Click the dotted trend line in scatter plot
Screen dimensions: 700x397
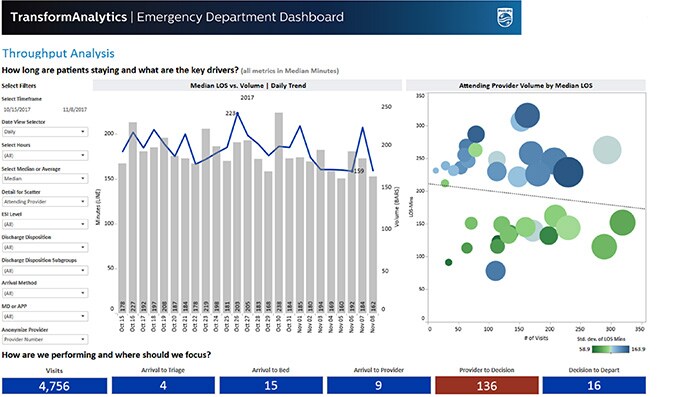point(537,196)
